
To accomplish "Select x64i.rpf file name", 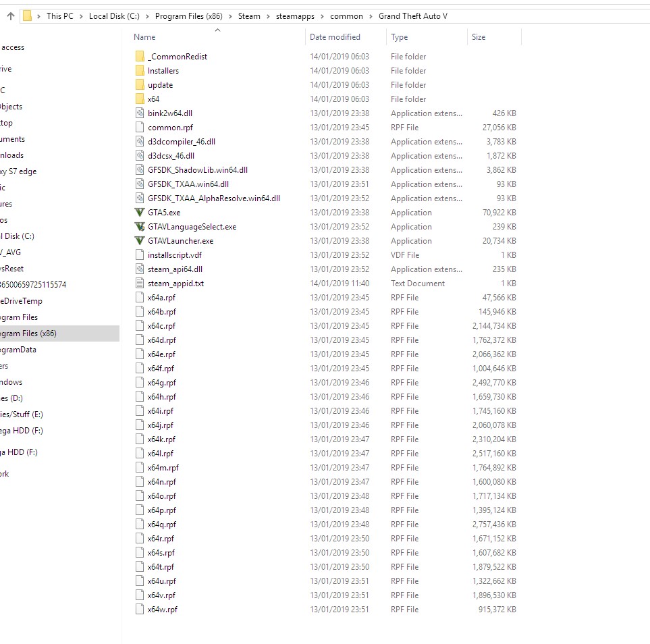I will [x=161, y=410].
